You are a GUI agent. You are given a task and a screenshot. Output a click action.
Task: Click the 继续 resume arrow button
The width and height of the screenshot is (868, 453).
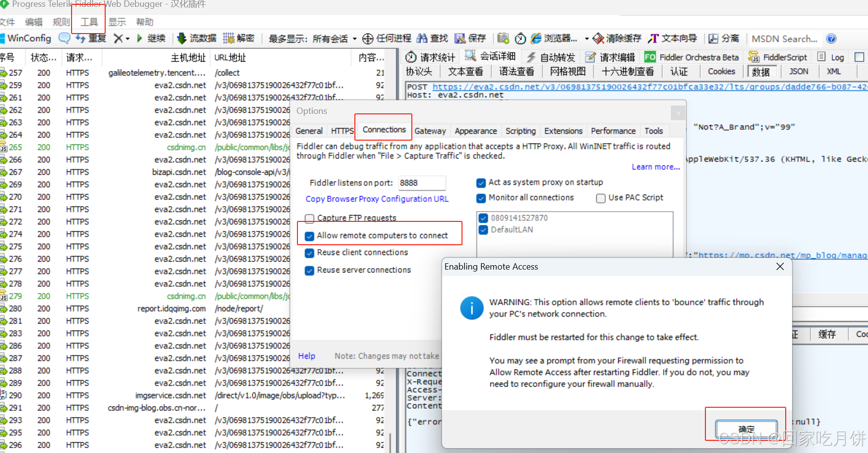point(151,38)
